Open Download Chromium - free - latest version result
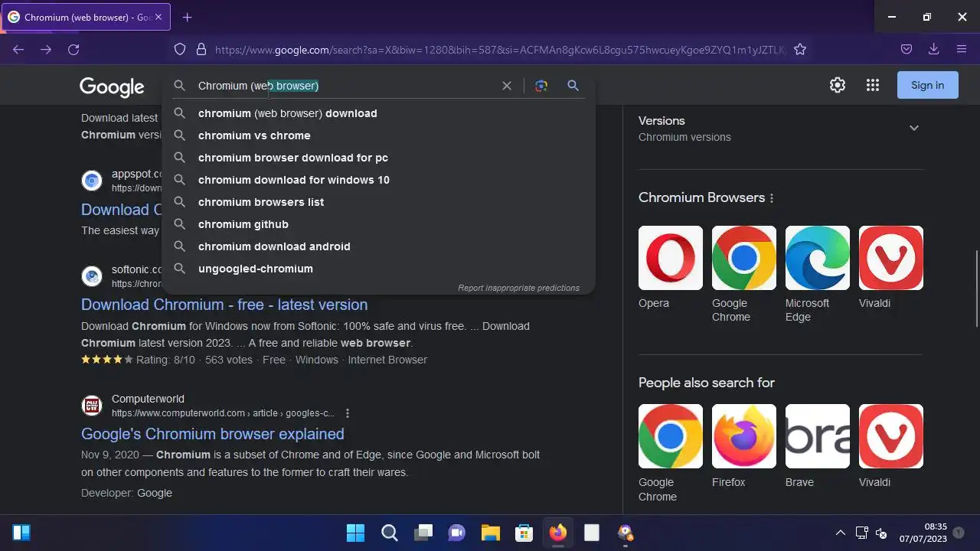Image resolution: width=980 pixels, height=551 pixels. point(224,305)
